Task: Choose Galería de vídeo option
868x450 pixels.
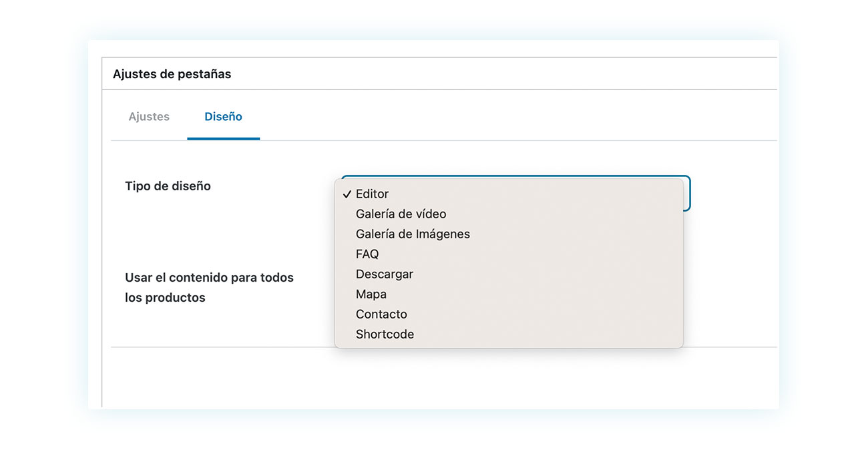Action: (509, 214)
